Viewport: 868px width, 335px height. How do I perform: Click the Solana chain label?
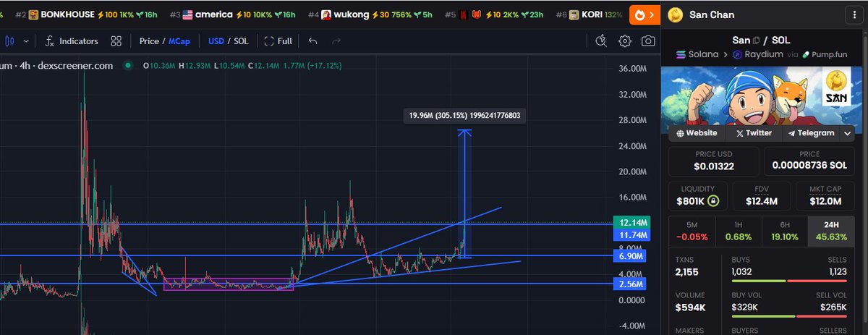click(698, 54)
